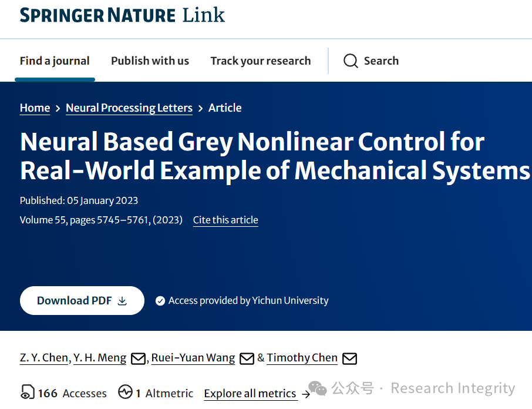This screenshot has height=409, width=532.
Task: Click Explore all metrics link
Action: point(250,394)
